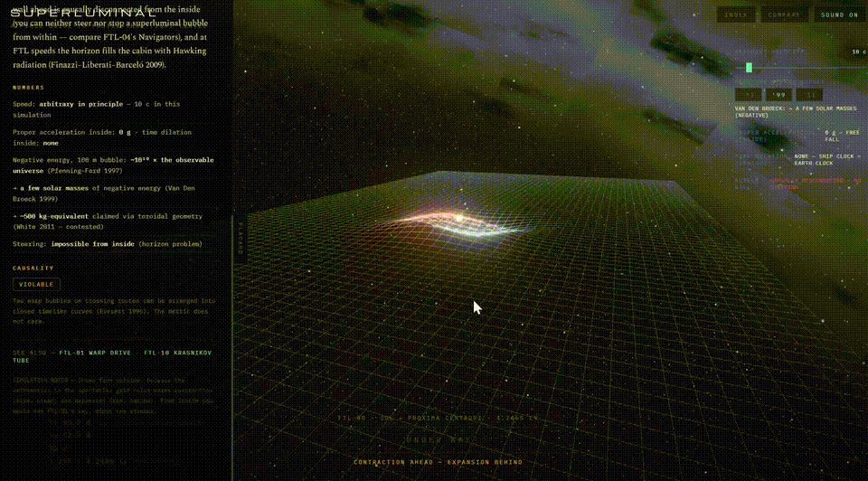Open the FTL-01 WARP DRIVE link
The image size is (868, 481).
pyautogui.click(x=95, y=353)
